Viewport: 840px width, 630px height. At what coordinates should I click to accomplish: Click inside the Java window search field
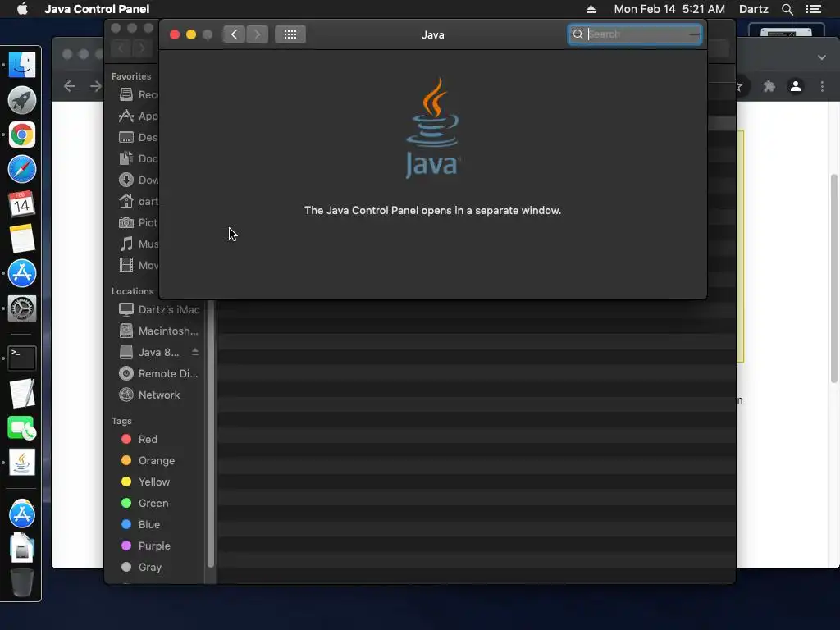[635, 34]
